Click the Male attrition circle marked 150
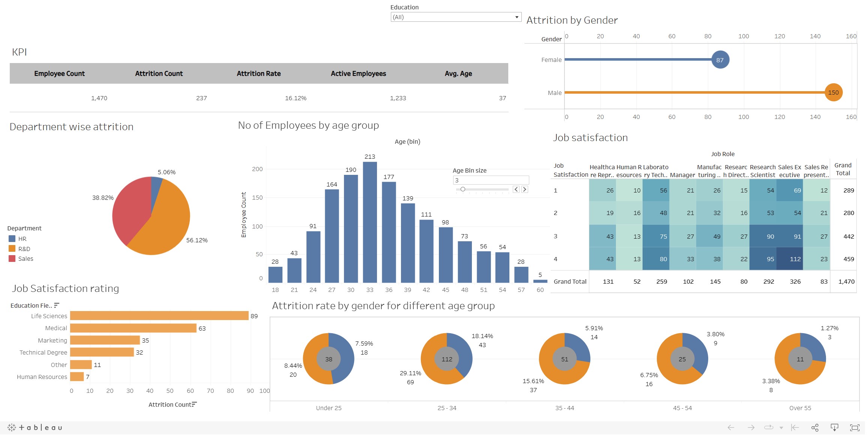 [833, 92]
